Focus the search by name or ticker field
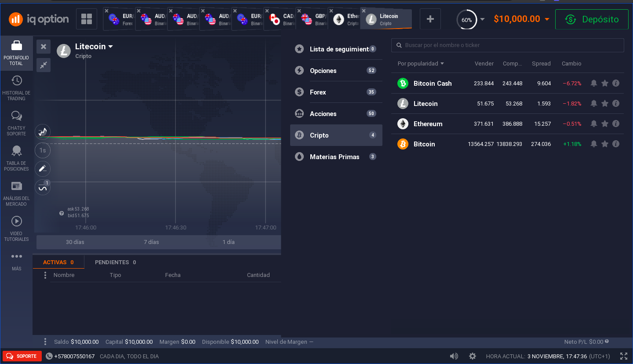 (508, 45)
